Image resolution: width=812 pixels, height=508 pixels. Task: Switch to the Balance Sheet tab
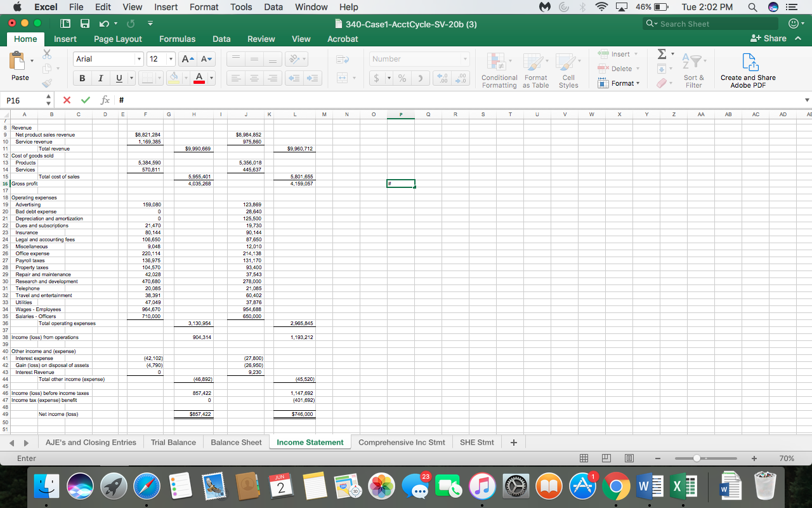pos(236,442)
